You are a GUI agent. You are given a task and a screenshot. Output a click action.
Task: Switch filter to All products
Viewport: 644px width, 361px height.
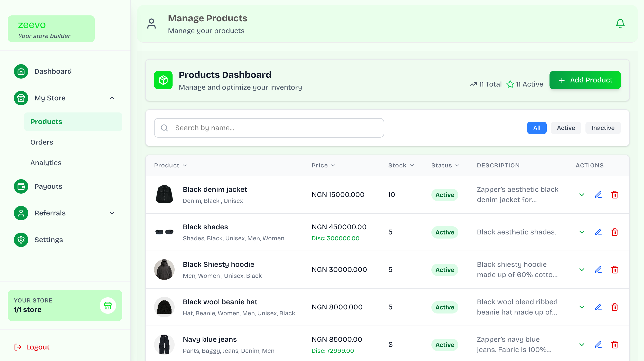(x=537, y=128)
